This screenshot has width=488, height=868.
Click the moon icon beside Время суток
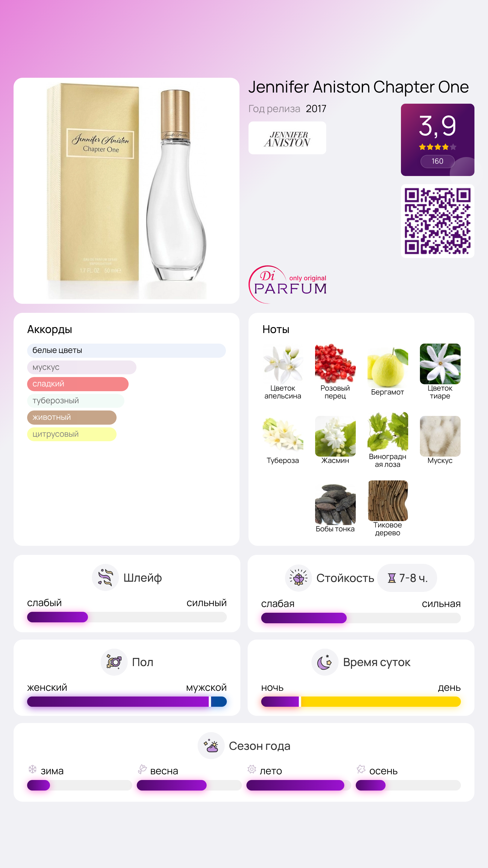point(325,662)
